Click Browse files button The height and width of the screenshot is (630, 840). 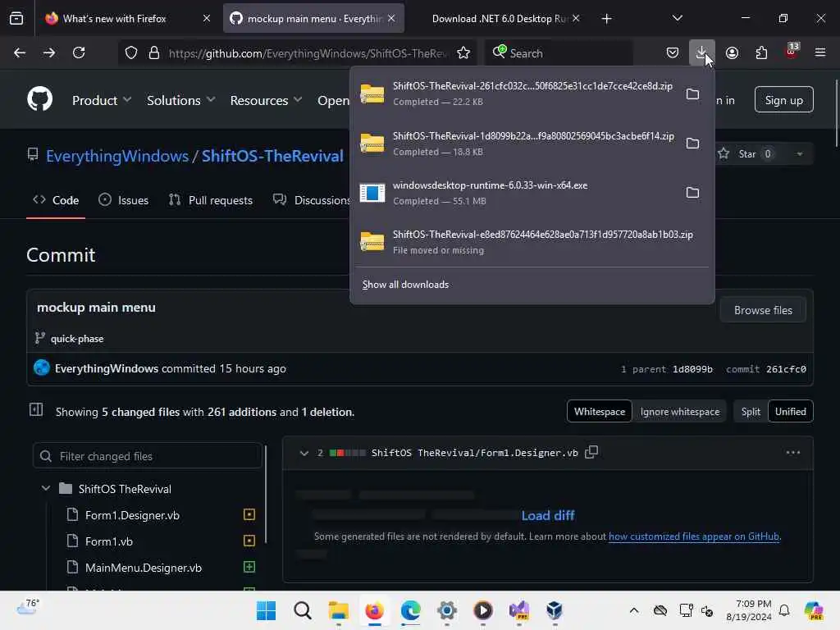[763, 310]
